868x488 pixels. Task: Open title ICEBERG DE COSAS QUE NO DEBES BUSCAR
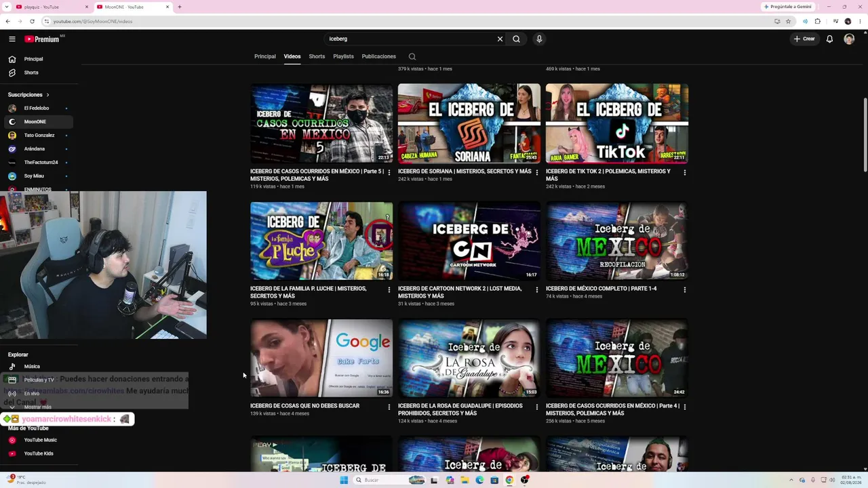(x=305, y=406)
